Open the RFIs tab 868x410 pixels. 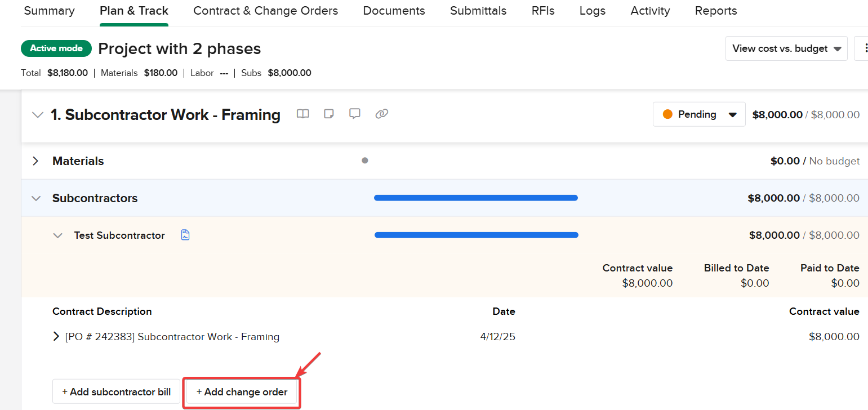pyautogui.click(x=543, y=11)
